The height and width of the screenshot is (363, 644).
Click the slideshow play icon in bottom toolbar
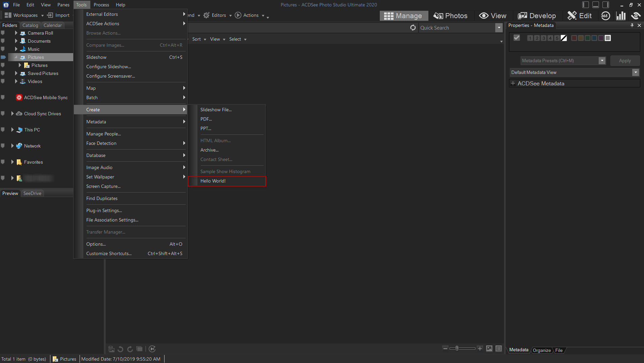(x=152, y=349)
